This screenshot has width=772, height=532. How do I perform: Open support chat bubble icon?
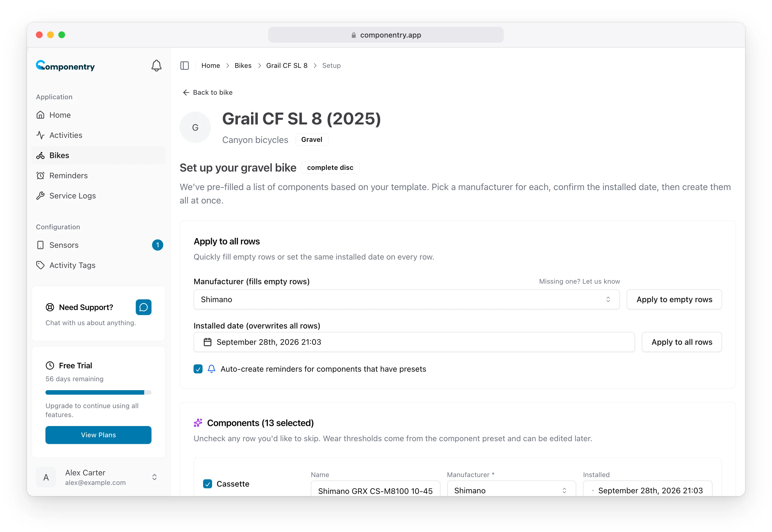coord(143,307)
